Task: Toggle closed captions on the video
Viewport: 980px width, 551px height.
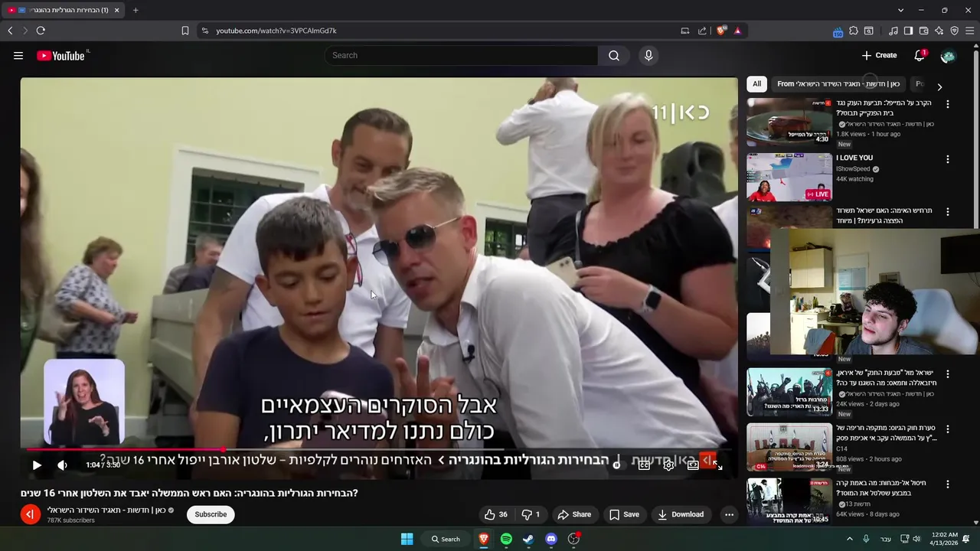Action: [x=645, y=465]
